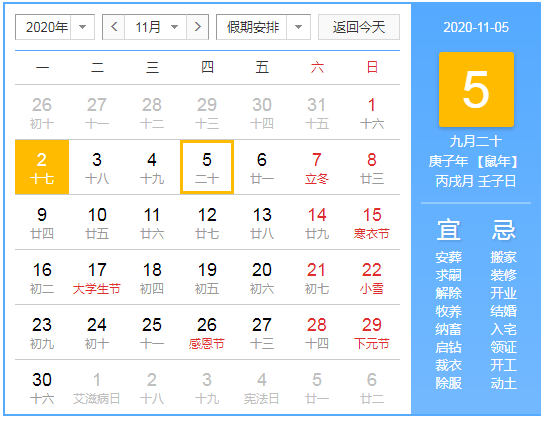Select November 29 下元节 date
545x422 pixels.
pos(372,332)
